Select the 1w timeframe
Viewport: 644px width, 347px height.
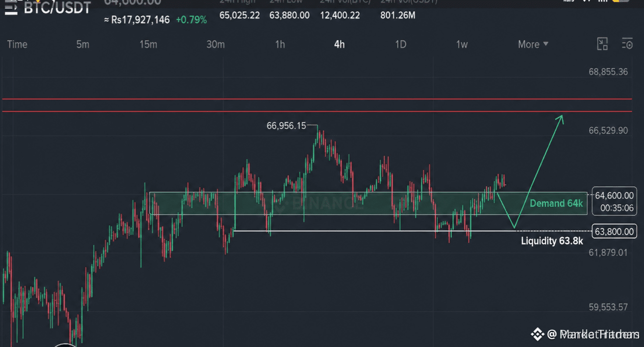click(462, 44)
